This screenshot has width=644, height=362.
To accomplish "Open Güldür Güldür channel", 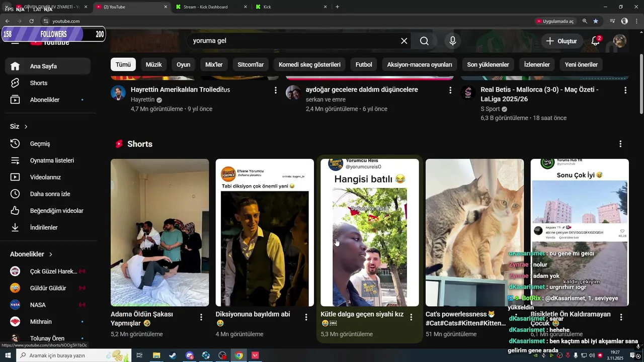I will pyautogui.click(x=48, y=288).
